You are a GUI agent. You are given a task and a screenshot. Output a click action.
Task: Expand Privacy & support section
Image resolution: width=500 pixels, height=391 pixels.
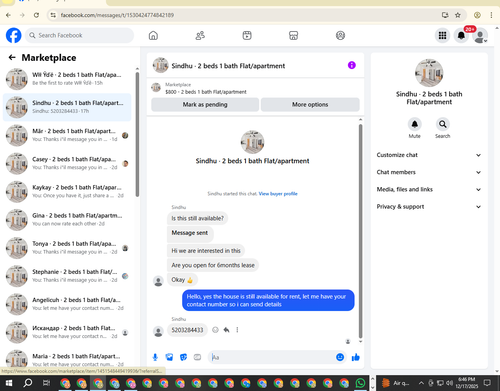429,207
